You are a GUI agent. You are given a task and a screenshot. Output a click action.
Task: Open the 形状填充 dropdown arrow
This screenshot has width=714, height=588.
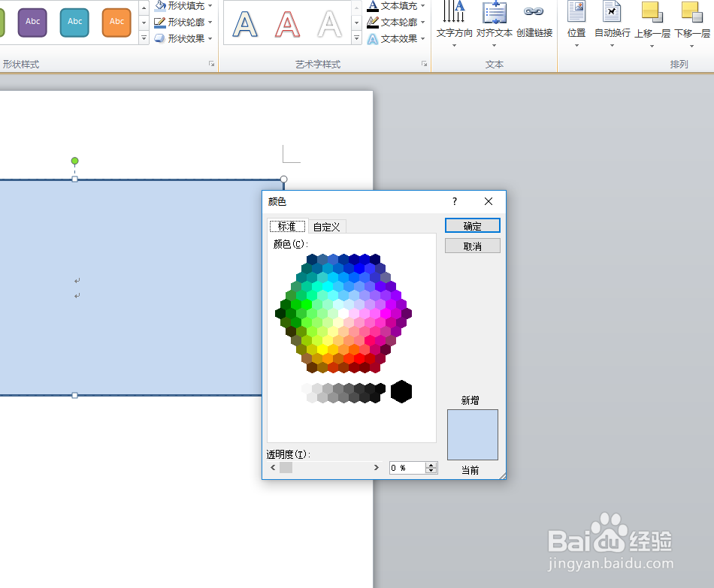coord(210,6)
